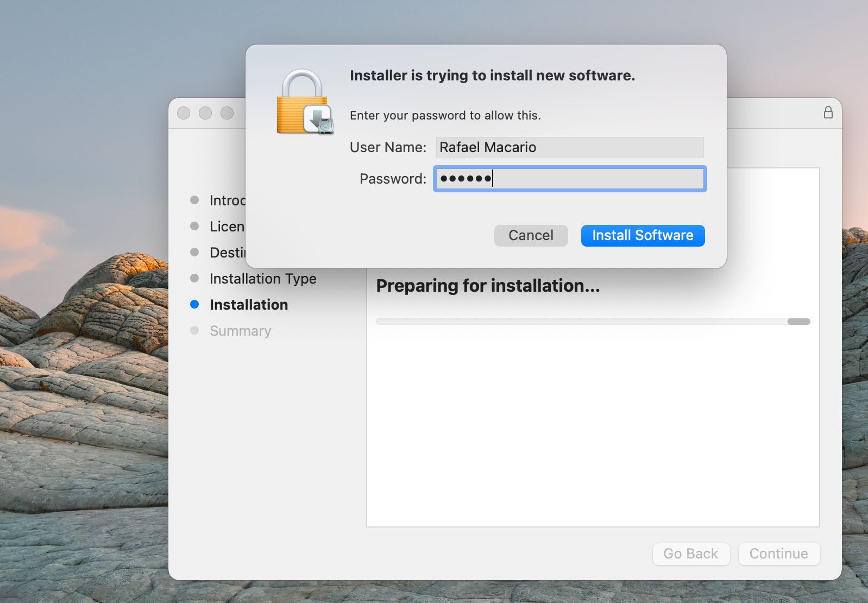
Task: Select the Destination step label in the sidebar
Action: pos(228,253)
